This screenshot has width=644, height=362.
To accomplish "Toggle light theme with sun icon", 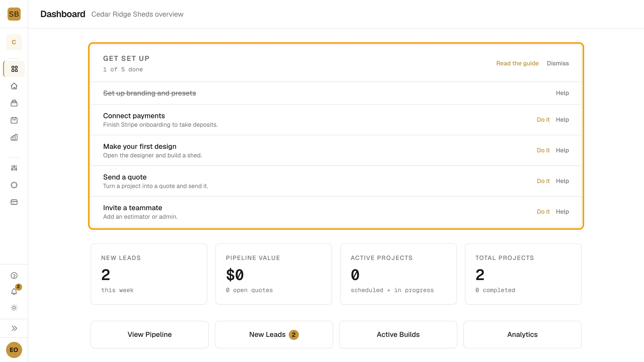I will [14, 308].
